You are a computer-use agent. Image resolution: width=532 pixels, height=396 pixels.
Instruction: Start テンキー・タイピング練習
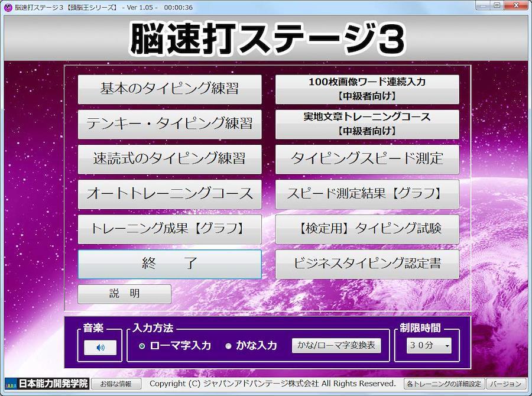pos(170,124)
